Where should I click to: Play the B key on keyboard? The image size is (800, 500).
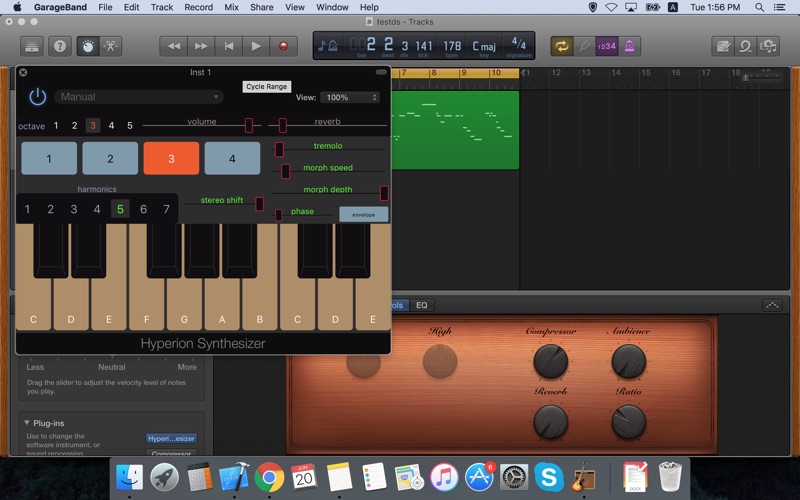[x=260, y=305]
